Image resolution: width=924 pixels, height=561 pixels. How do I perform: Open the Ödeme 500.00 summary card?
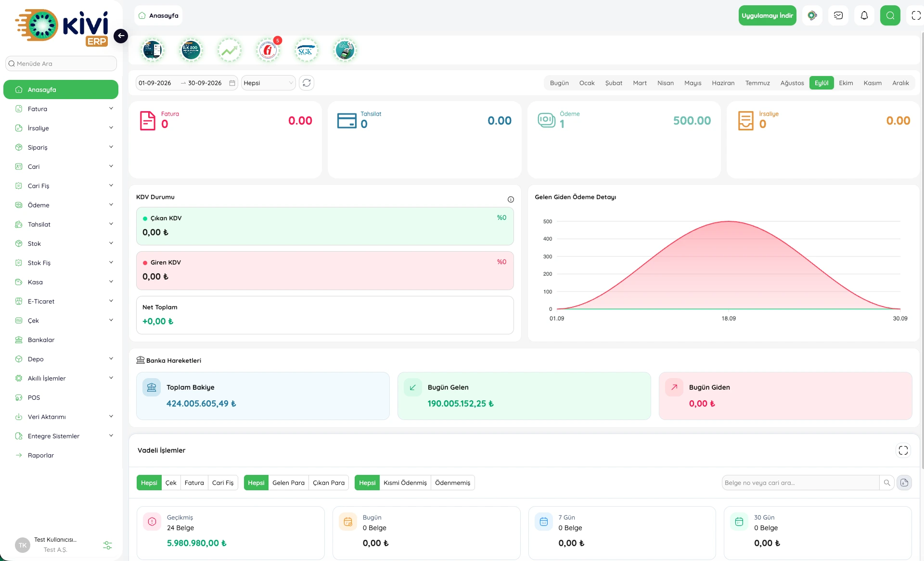624,140
